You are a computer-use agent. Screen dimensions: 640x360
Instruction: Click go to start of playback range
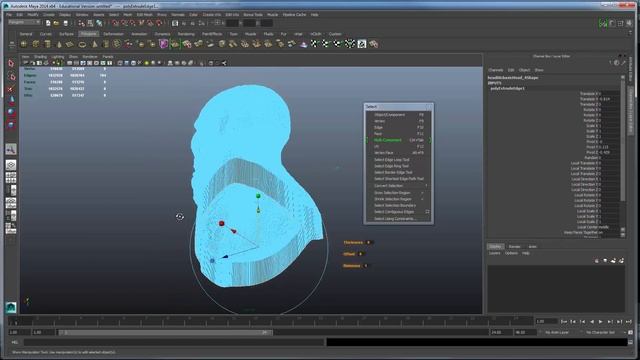pyautogui.click(x=564, y=322)
